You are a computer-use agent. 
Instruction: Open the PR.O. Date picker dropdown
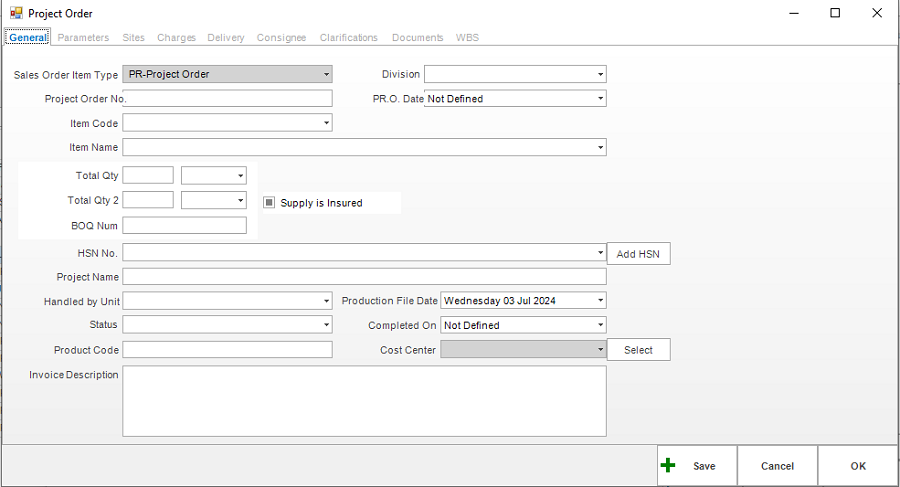pos(600,99)
